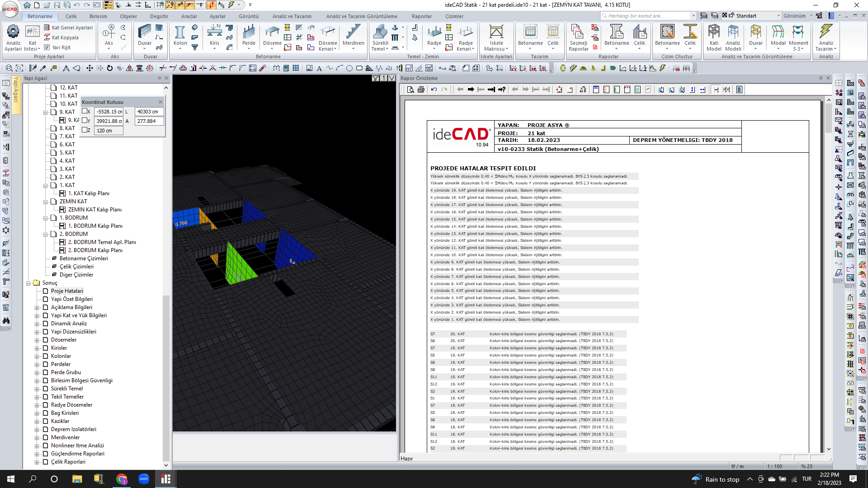Open File Explorer from taskbar
The image size is (868, 488).
77,479
